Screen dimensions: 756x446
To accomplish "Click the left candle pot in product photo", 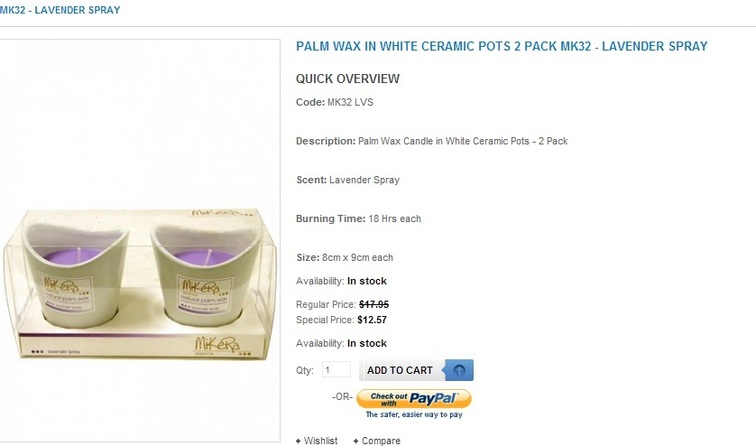I will (x=76, y=275).
